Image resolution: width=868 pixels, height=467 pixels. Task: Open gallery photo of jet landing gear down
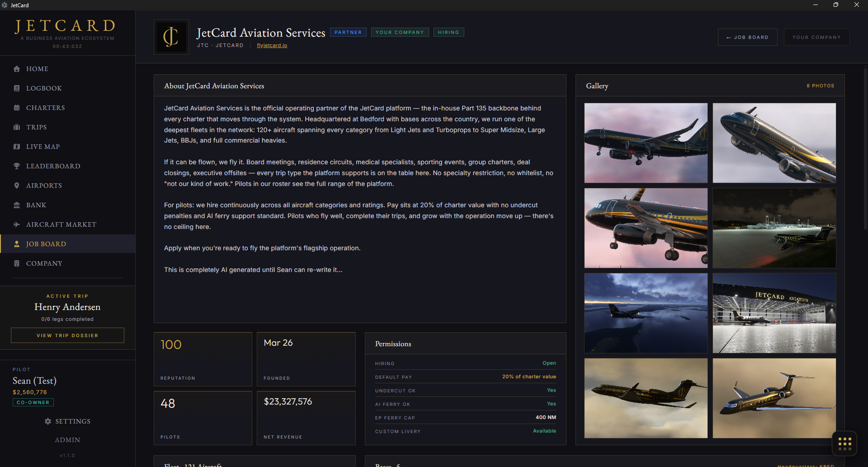646,143
